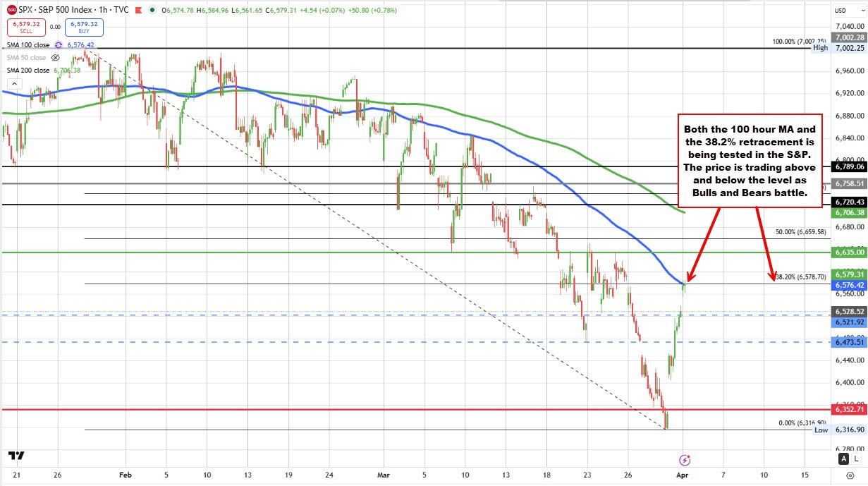The width and height of the screenshot is (868, 486).
Task: Click the Apr label on the time axis
Action: click(682, 475)
